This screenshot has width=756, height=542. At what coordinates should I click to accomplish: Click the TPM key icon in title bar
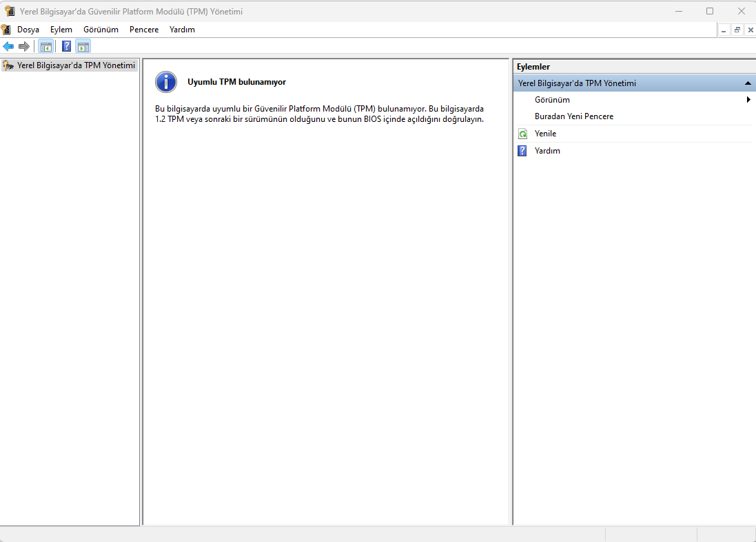coord(10,11)
